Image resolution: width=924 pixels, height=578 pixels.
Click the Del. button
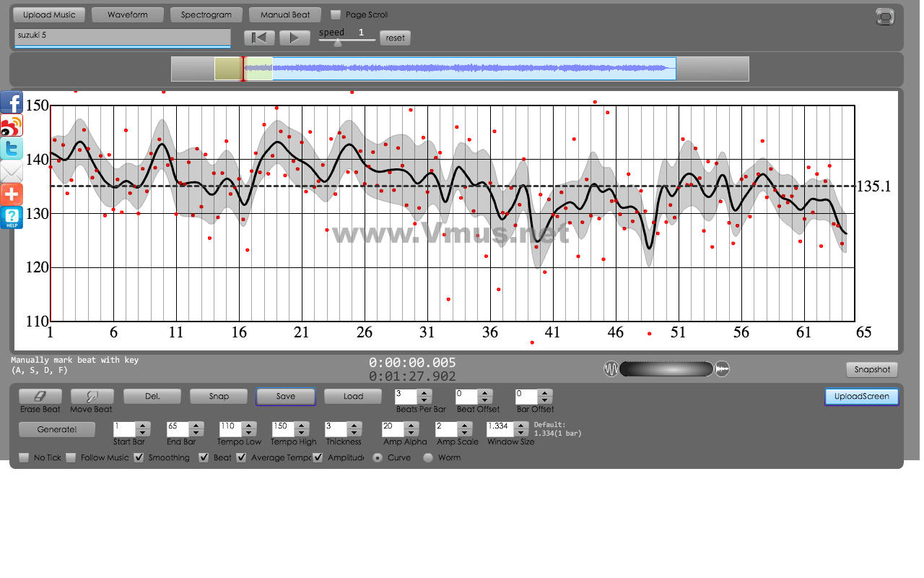(x=152, y=396)
